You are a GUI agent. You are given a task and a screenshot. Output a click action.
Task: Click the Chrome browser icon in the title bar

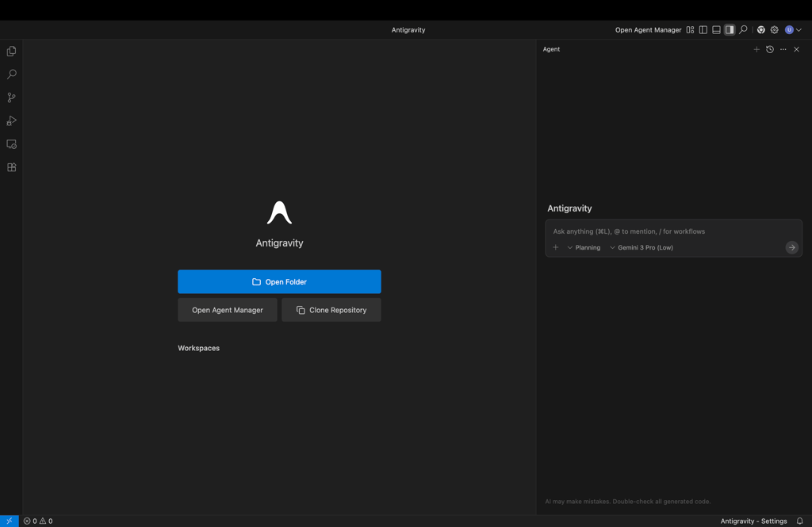(760, 30)
